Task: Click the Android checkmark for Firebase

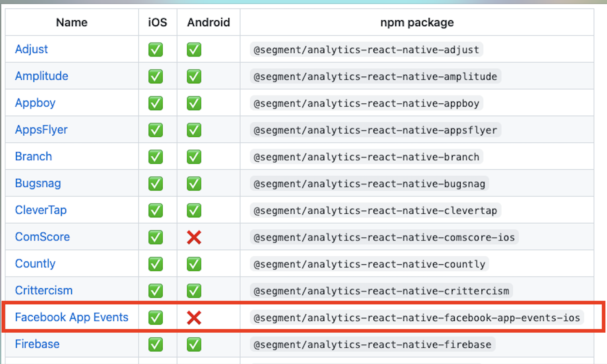Action: [194, 344]
